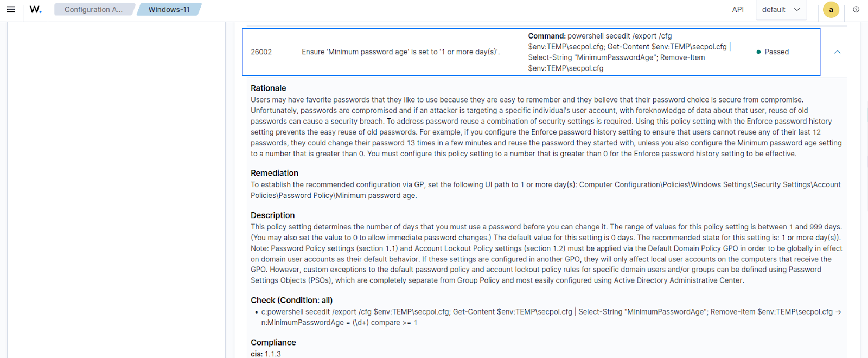868x358 pixels.
Task: Click the Passed status label
Action: click(776, 52)
